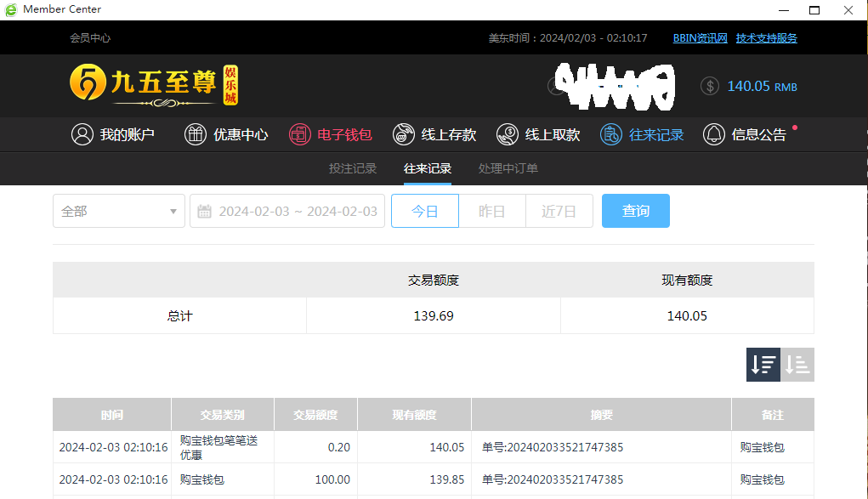Open 信息公告 bell icon
This screenshot has width=868, height=499.
click(x=714, y=134)
